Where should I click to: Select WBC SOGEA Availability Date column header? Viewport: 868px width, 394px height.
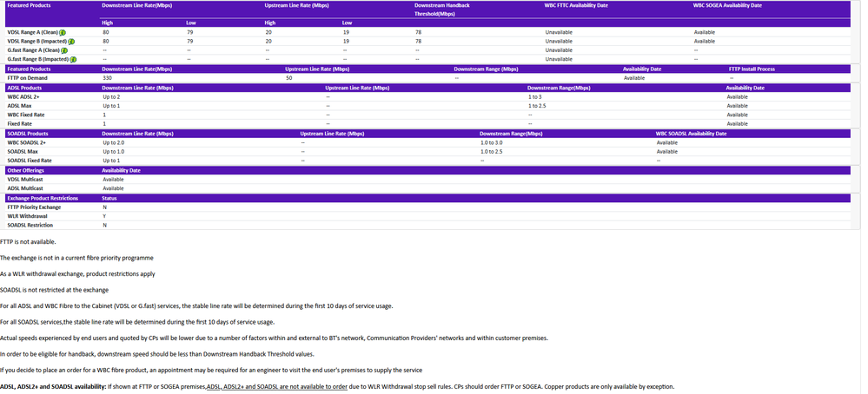pyautogui.click(x=727, y=5)
